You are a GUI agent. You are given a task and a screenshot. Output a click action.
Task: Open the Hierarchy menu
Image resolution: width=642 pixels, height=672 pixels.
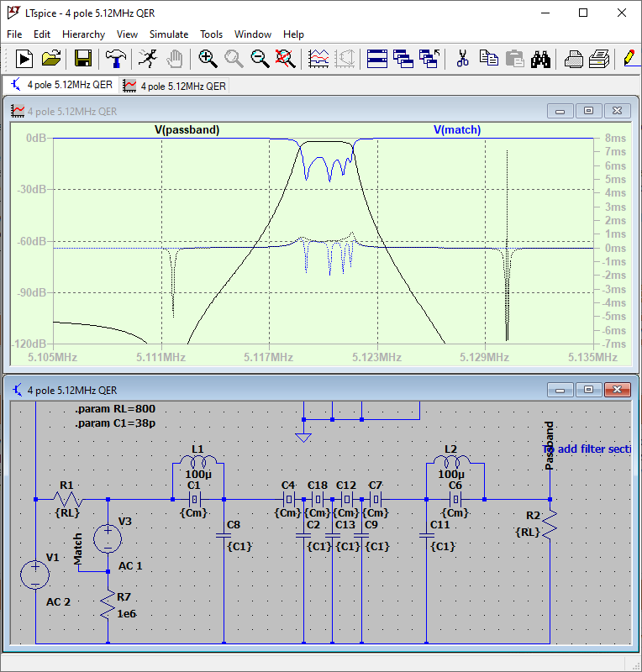pyautogui.click(x=83, y=34)
